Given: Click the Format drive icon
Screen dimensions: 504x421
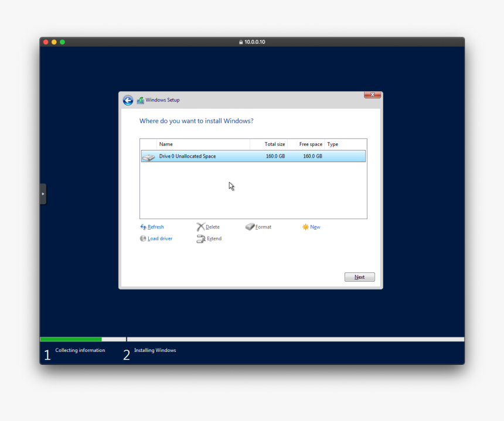Looking at the screenshot, I should pyautogui.click(x=250, y=227).
